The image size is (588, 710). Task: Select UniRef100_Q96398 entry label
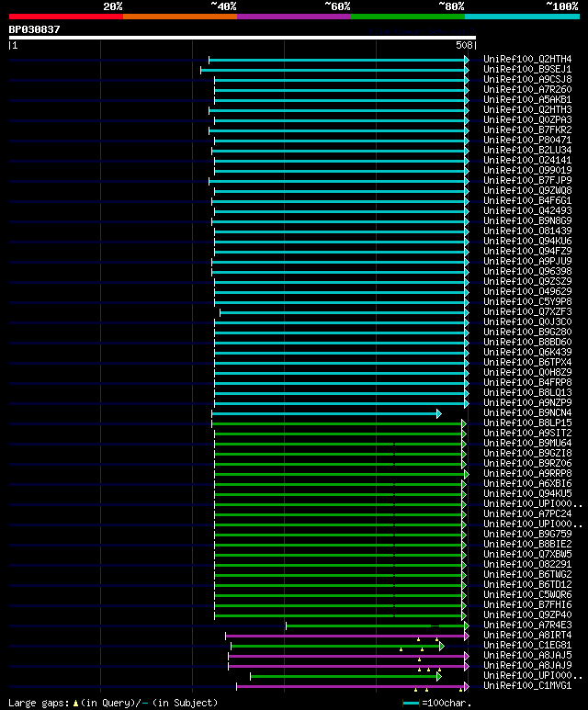click(527, 271)
